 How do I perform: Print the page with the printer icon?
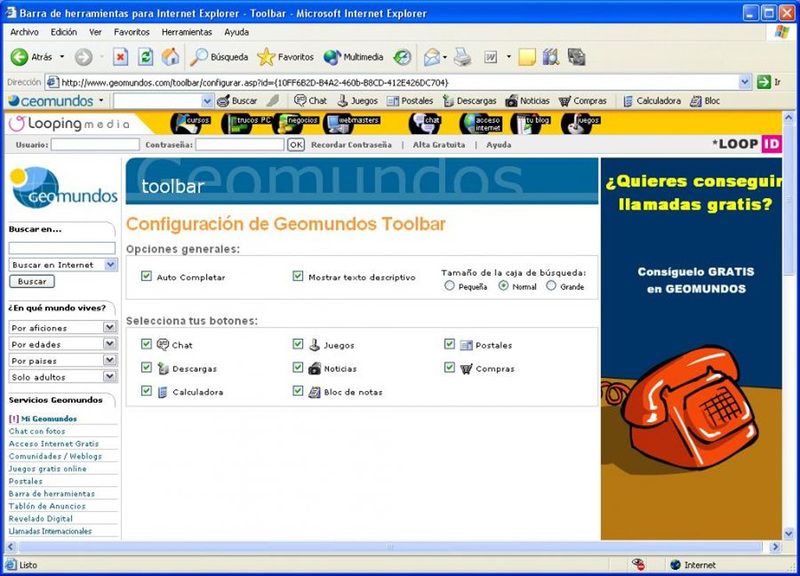point(462,57)
